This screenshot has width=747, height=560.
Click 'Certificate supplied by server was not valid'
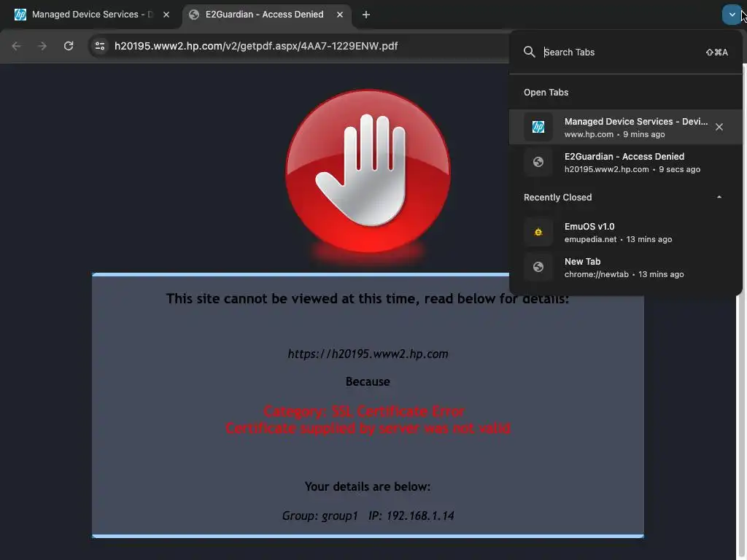coord(368,428)
